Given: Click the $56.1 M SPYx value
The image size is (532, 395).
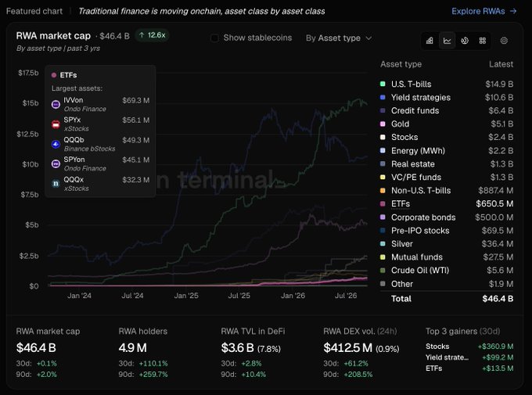Looking at the screenshot, I should (x=135, y=120).
